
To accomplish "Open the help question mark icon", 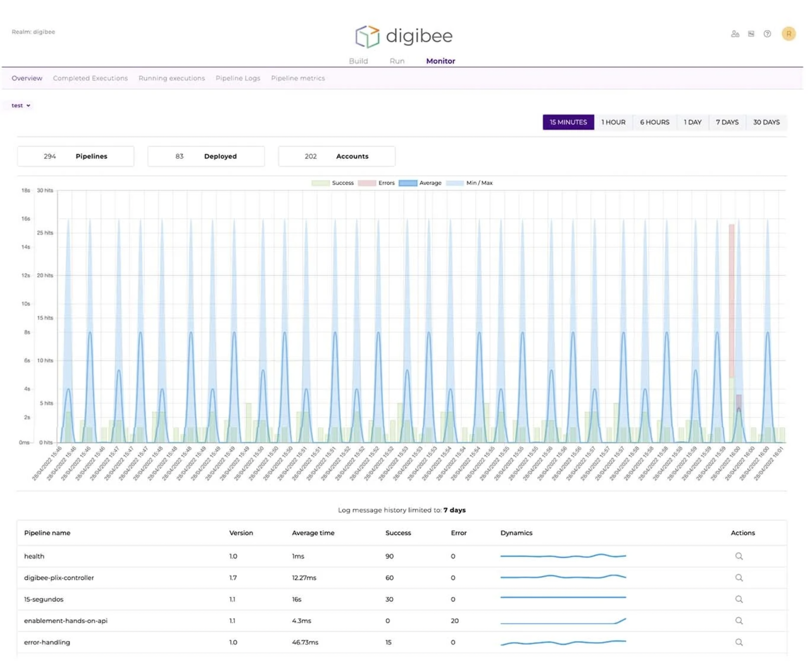I will click(x=768, y=34).
